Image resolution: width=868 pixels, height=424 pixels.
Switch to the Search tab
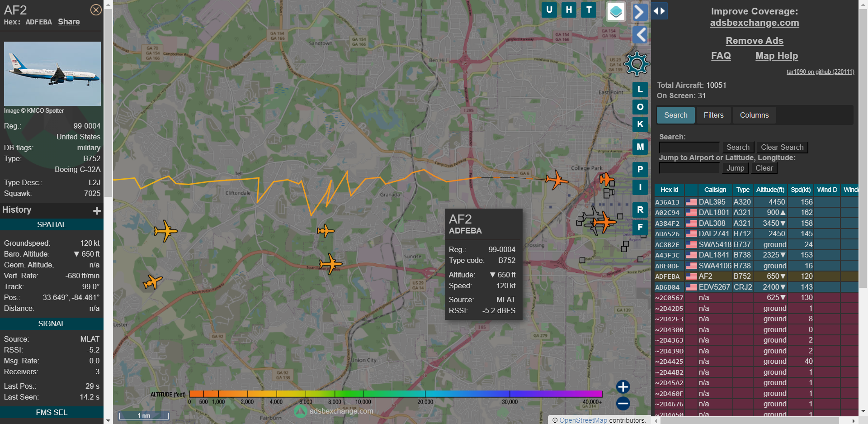(x=675, y=115)
